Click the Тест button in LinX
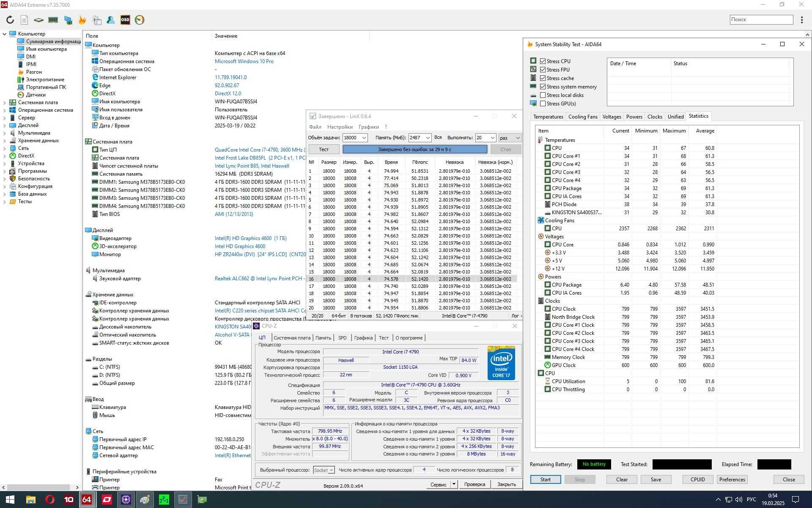The image size is (812, 508). (324, 149)
